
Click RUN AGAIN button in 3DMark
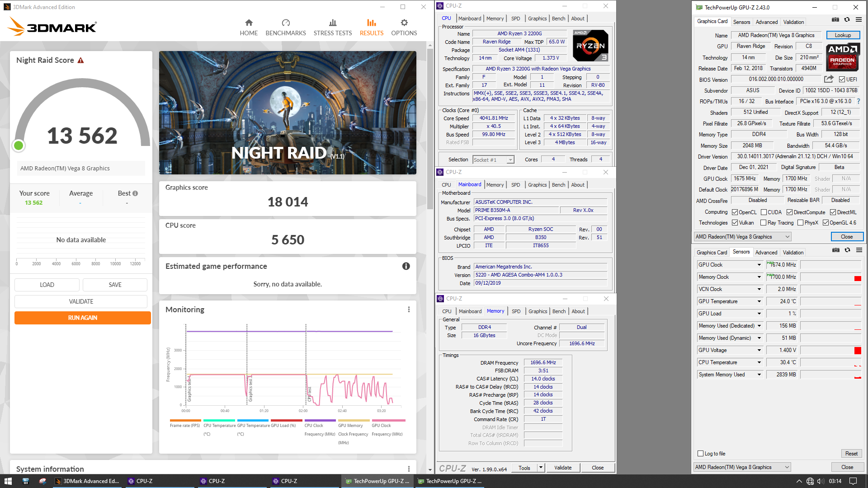tap(82, 318)
